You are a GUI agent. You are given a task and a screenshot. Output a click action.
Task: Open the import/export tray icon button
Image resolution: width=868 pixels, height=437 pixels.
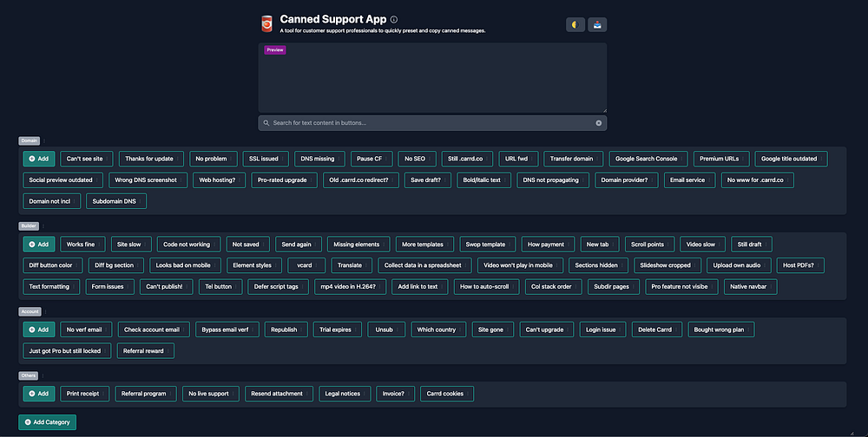click(x=597, y=25)
